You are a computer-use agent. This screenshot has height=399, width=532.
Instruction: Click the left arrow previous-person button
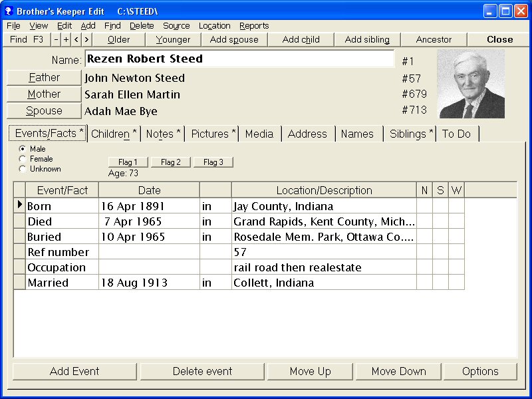tap(76, 40)
